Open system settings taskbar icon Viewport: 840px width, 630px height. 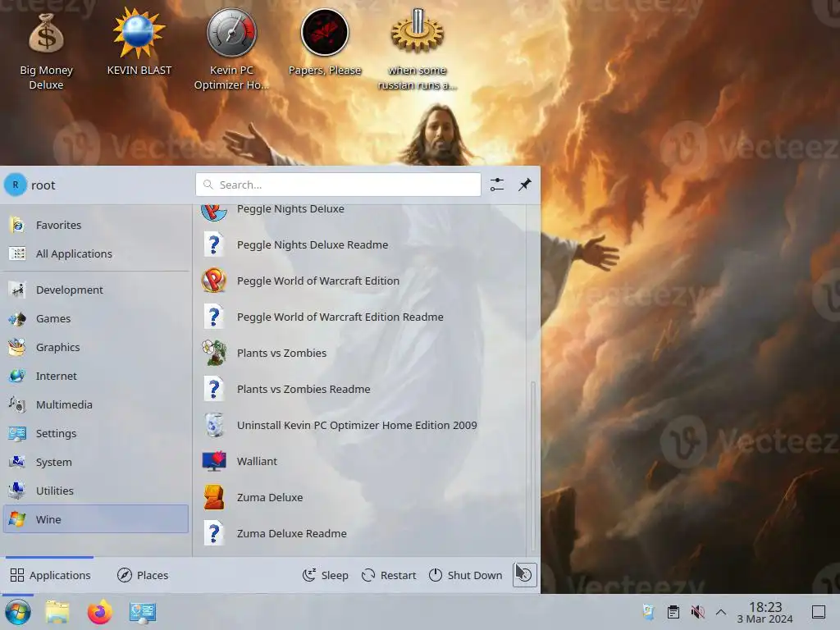pyautogui.click(x=143, y=612)
